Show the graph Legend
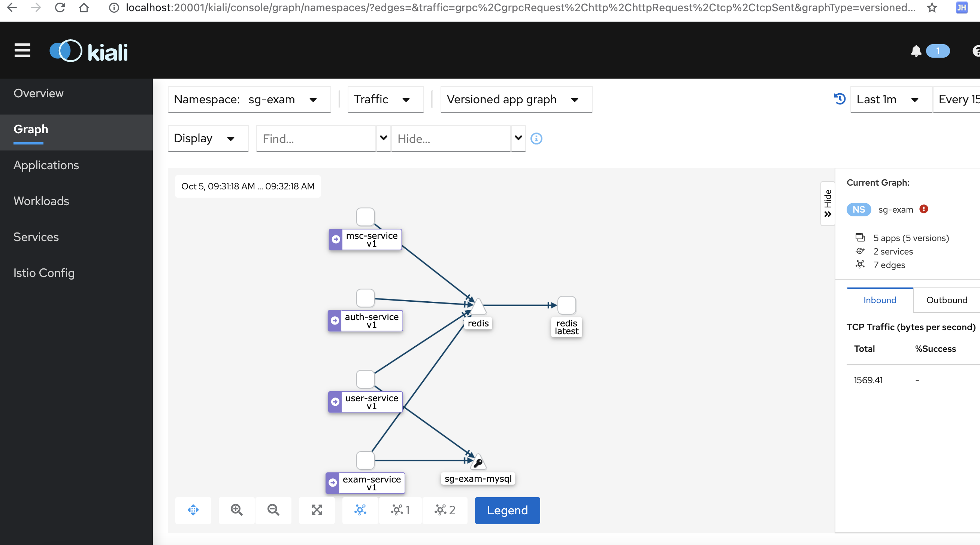This screenshot has width=980, height=545. point(507,510)
